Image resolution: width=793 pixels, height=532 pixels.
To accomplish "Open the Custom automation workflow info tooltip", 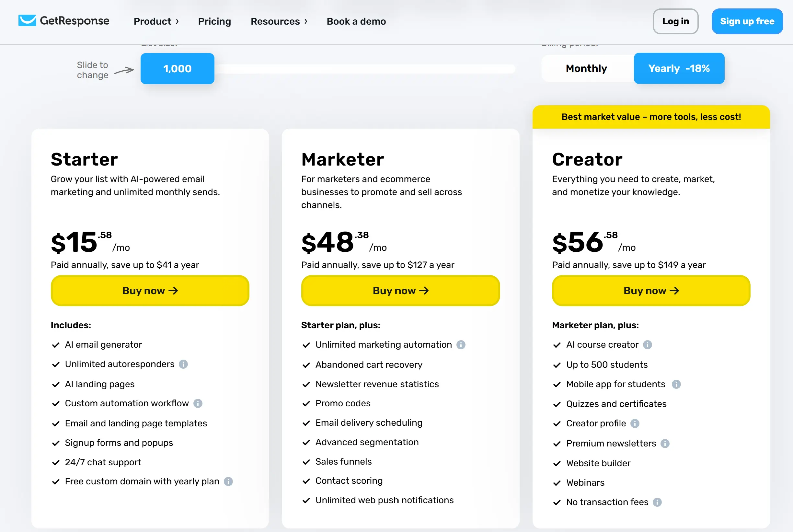I will point(198,403).
